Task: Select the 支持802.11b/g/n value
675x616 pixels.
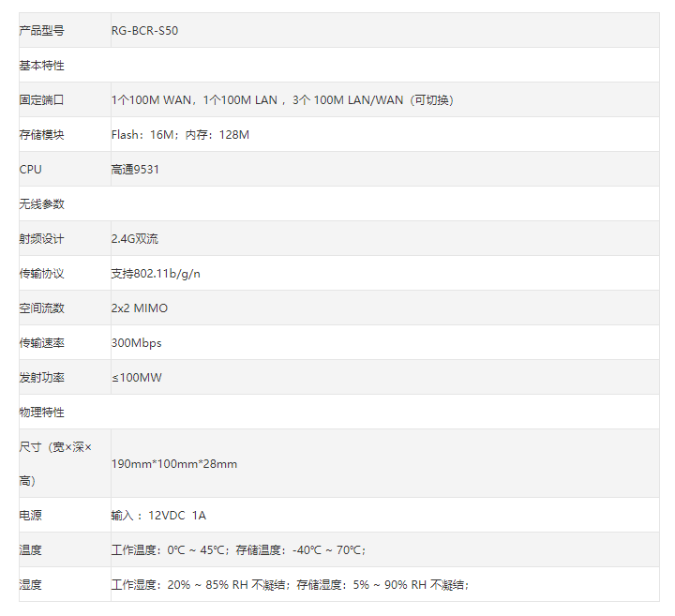Action: pos(156,274)
